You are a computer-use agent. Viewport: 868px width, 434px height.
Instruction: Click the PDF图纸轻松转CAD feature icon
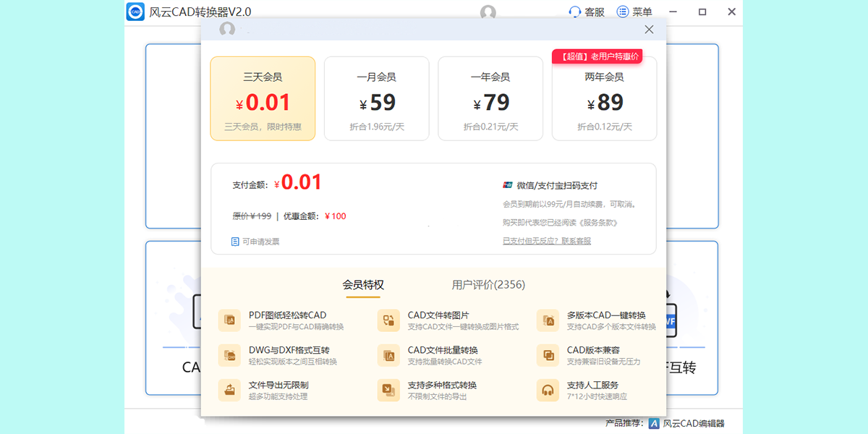coord(229,320)
